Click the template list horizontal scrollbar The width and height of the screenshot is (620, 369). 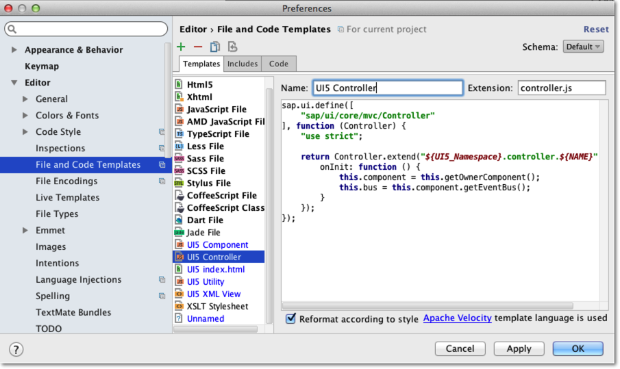[x=216, y=329]
